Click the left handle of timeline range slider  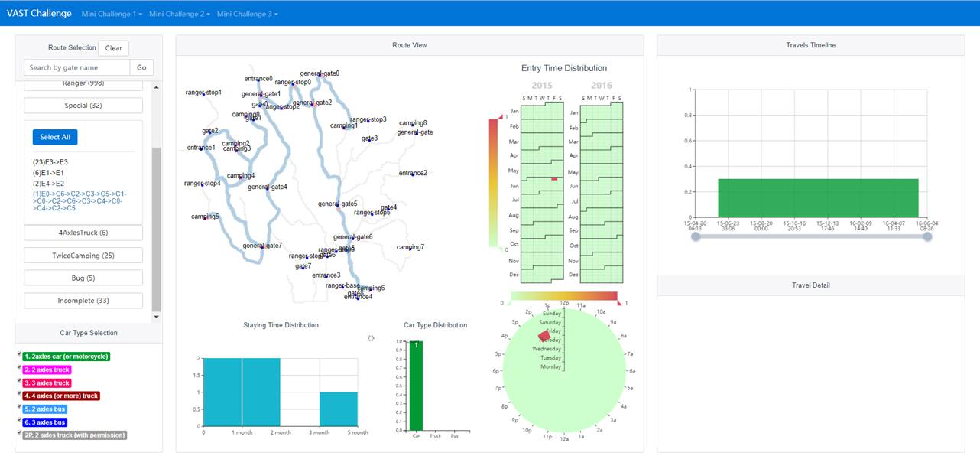[x=696, y=236]
